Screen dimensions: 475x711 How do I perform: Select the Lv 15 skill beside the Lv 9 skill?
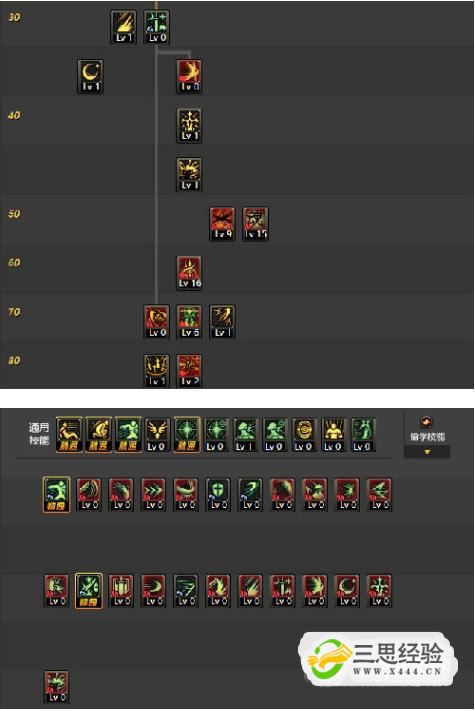coord(256,224)
